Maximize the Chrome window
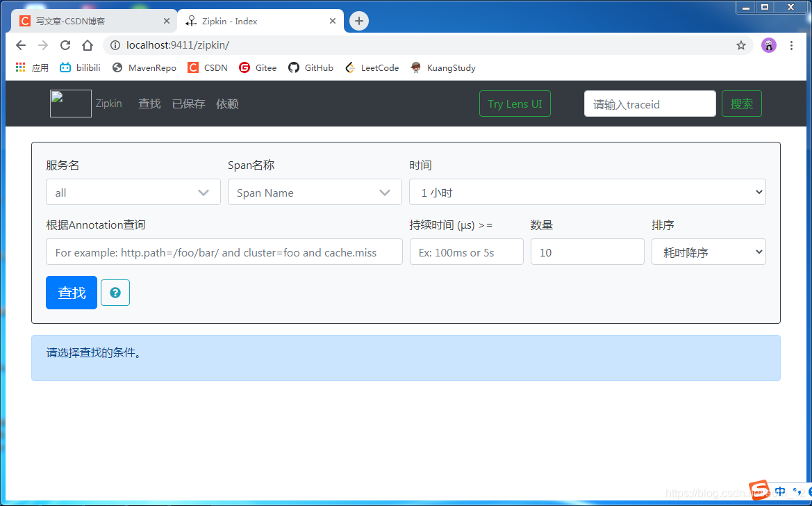 (x=764, y=7)
